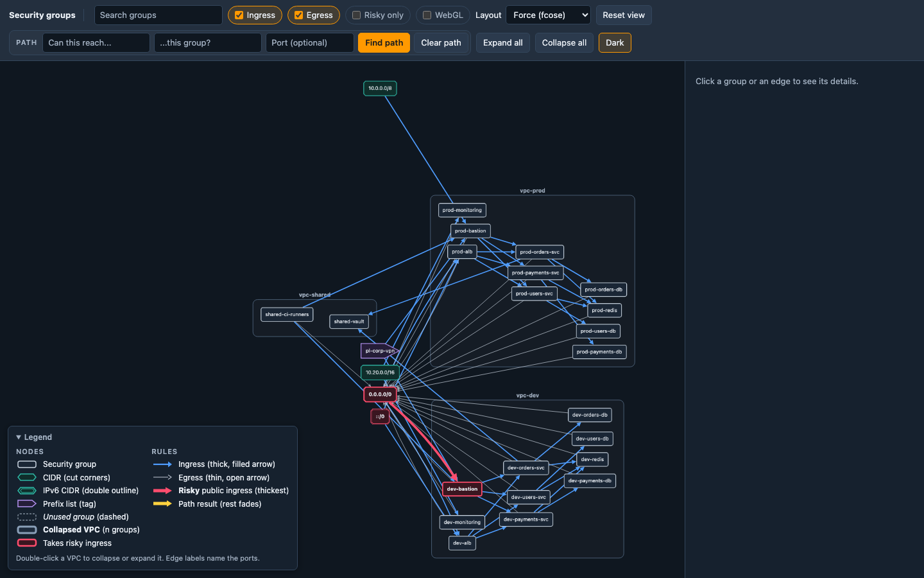
Task: Click the vpc-prod group label
Action: click(533, 191)
